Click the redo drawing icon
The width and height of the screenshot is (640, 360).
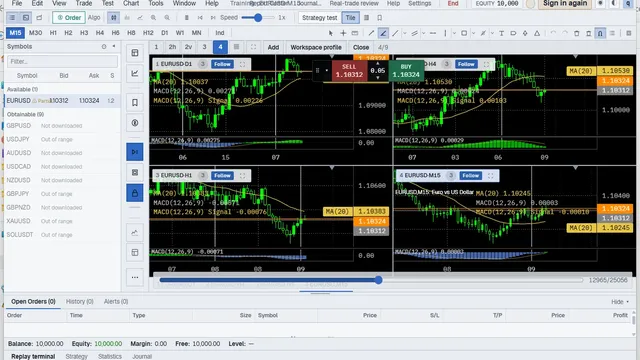coord(565,33)
